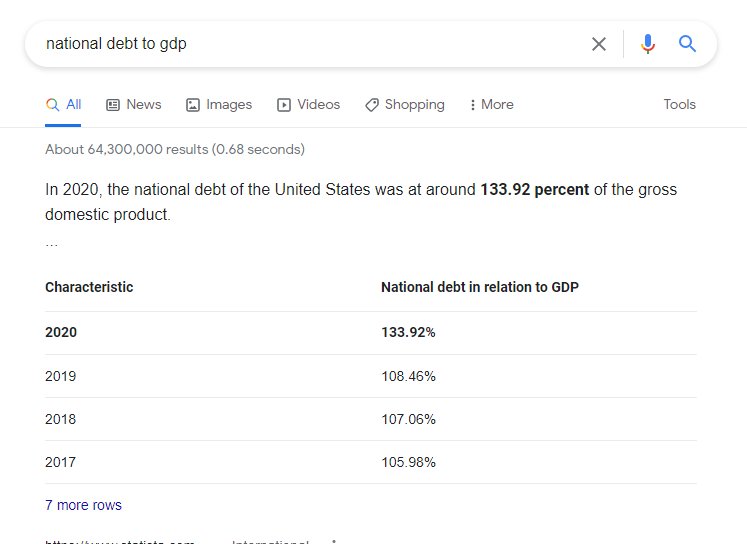Go to the Shopping results tab

pyautogui.click(x=404, y=104)
